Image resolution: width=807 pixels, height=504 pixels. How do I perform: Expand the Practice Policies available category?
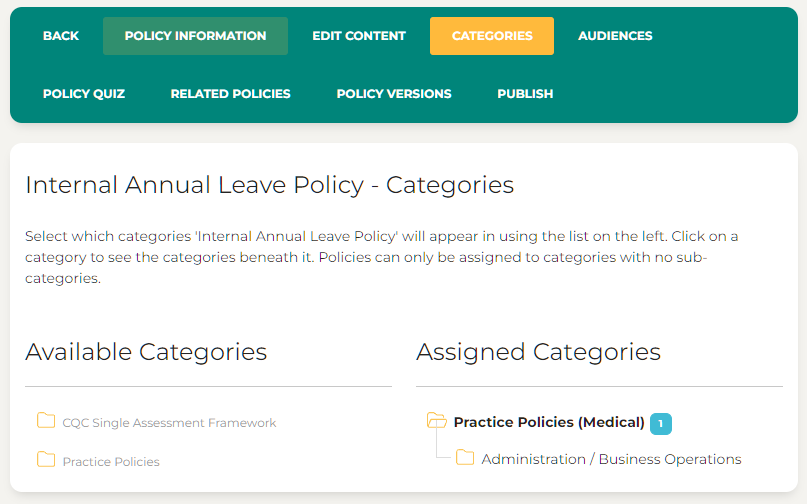click(x=111, y=462)
